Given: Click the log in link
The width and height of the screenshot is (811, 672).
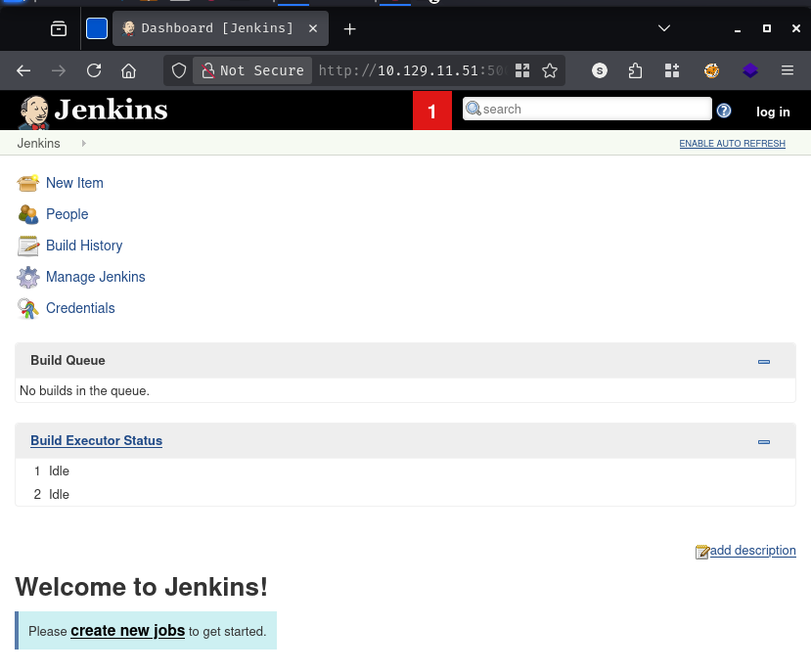Looking at the screenshot, I should (x=773, y=112).
